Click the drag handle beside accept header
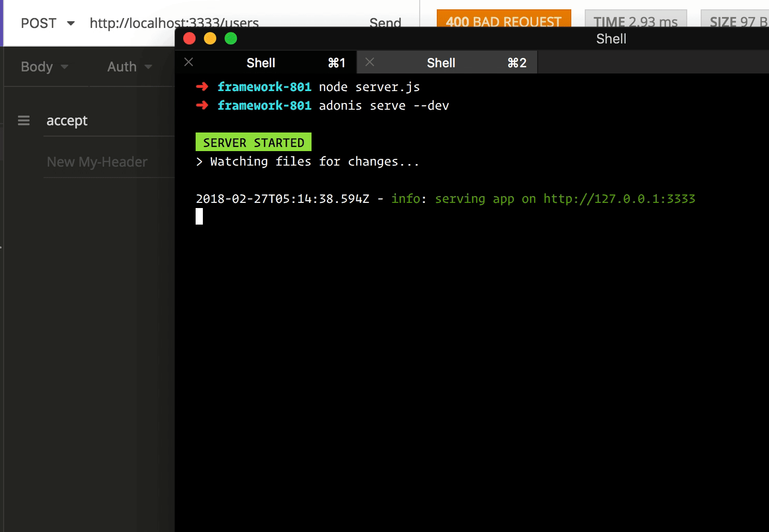This screenshot has width=769, height=532. (24, 121)
